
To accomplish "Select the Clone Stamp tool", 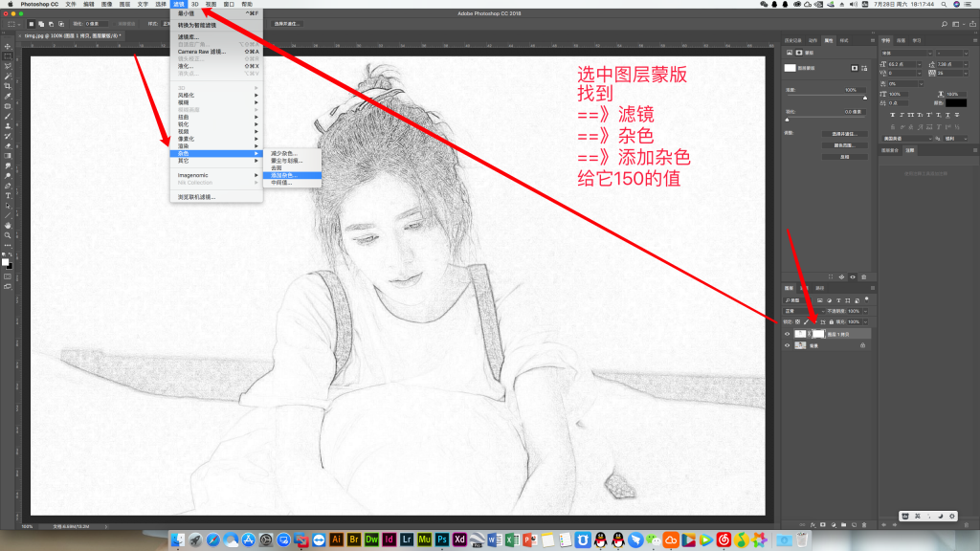I will (x=8, y=126).
